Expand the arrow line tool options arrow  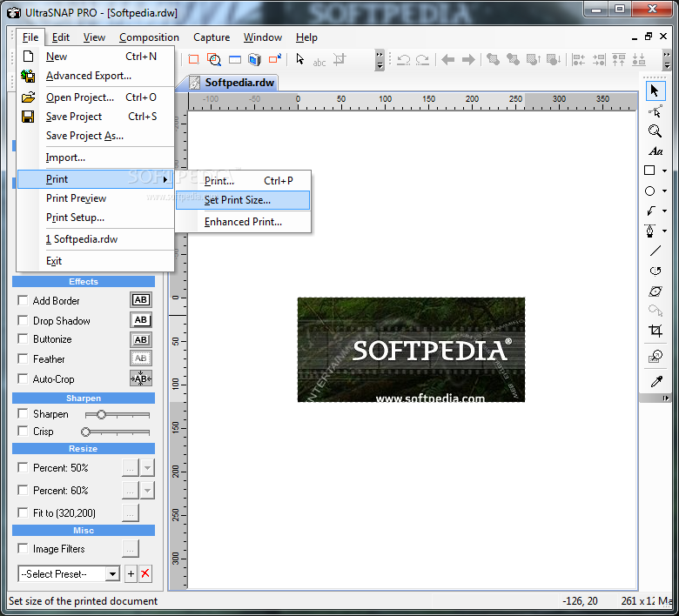click(665, 211)
